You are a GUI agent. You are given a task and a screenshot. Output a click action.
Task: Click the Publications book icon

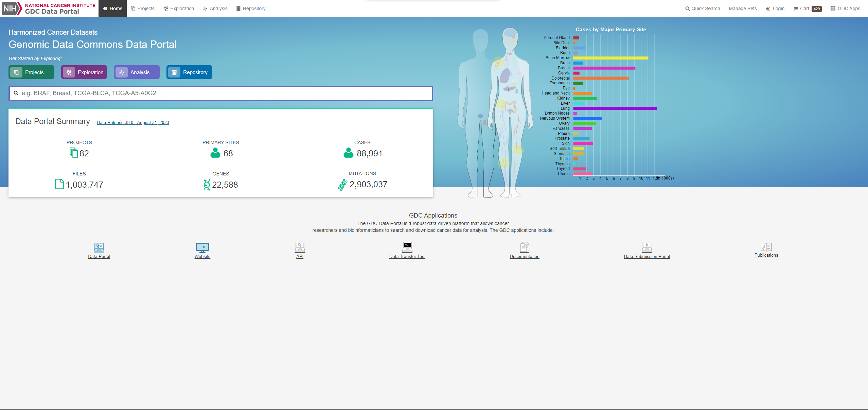pyautogui.click(x=766, y=246)
